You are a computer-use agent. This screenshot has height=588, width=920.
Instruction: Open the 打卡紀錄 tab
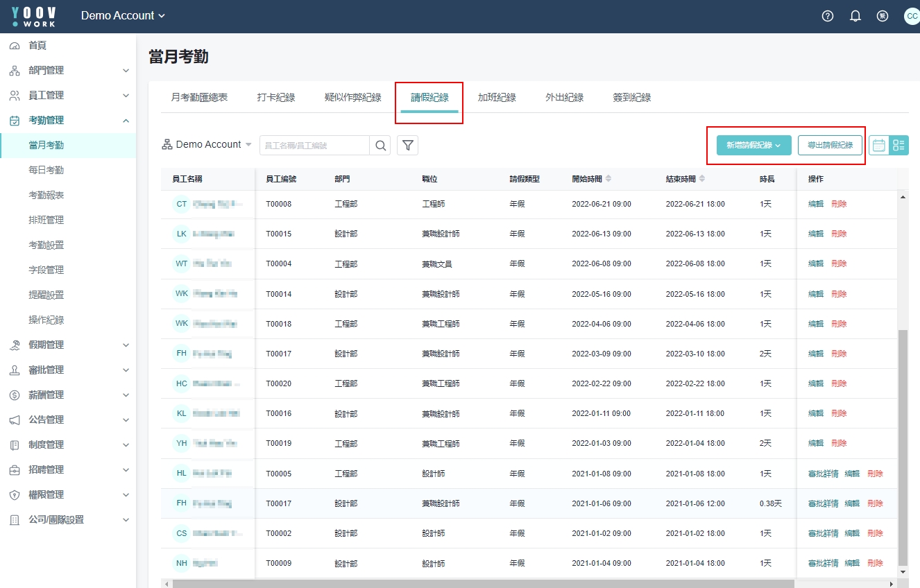pos(276,98)
